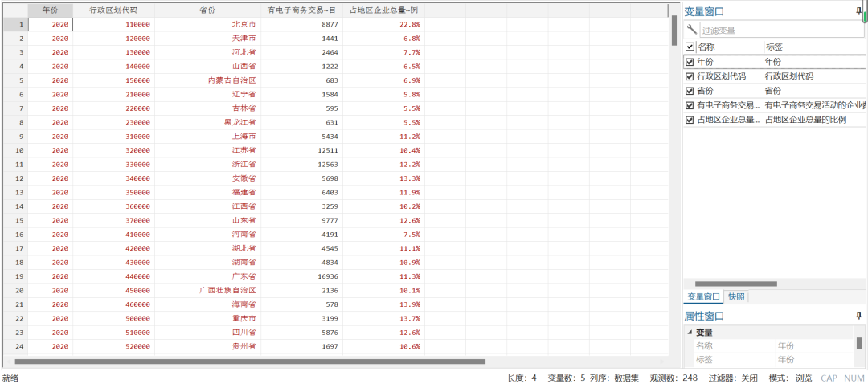
Task: Click the 标签 property row
Action: (774, 360)
